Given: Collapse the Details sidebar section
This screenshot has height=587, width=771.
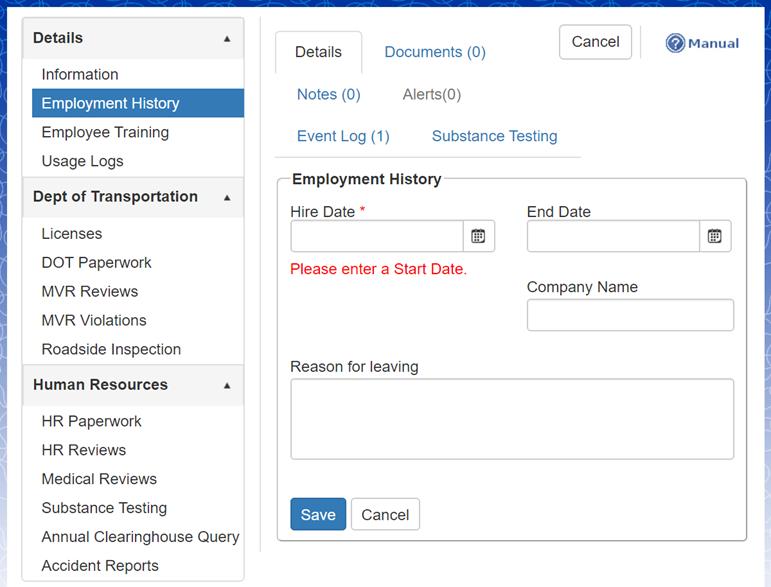Looking at the screenshot, I should coord(227,39).
